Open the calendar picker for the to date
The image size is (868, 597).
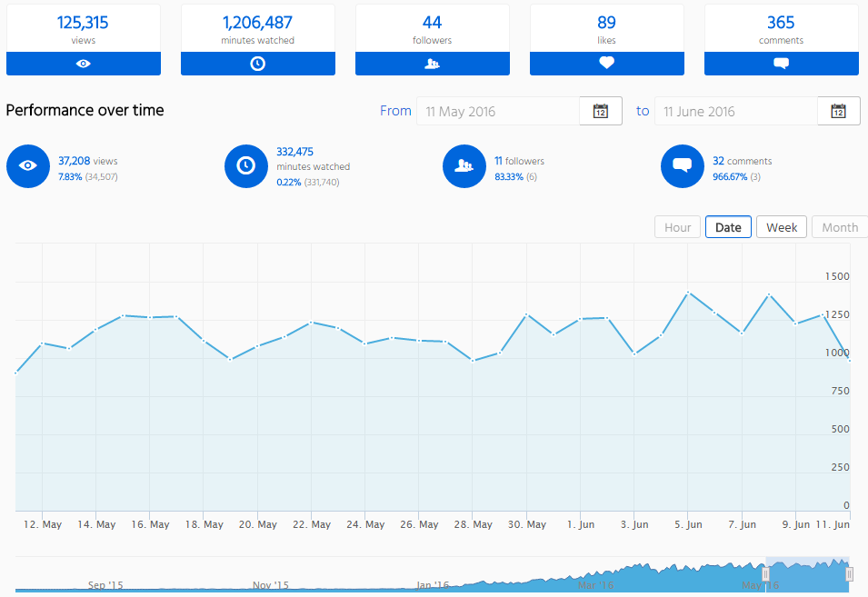click(x=839, y=111)
